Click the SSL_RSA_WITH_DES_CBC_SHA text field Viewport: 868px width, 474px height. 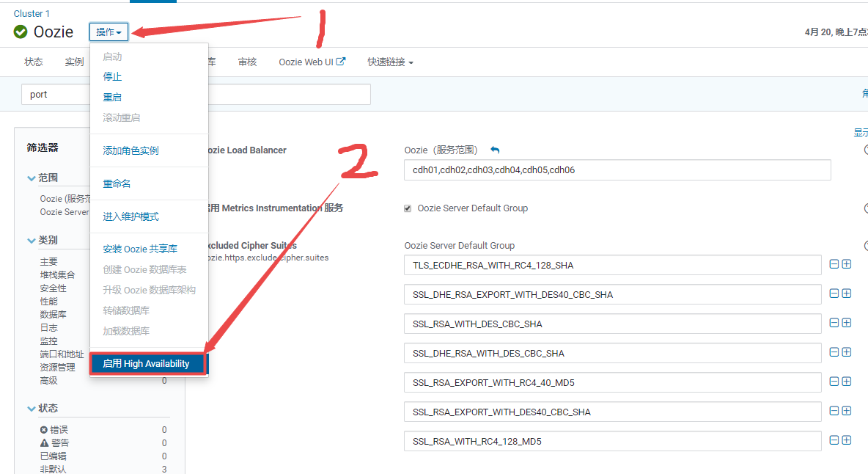tap(612, 324)
